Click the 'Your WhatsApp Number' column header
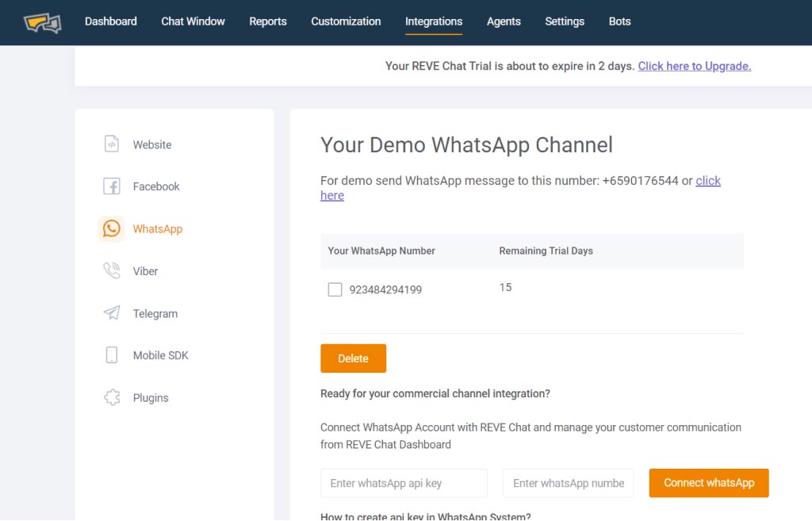Viewport: 812px width, 521px height. (381, 251)
